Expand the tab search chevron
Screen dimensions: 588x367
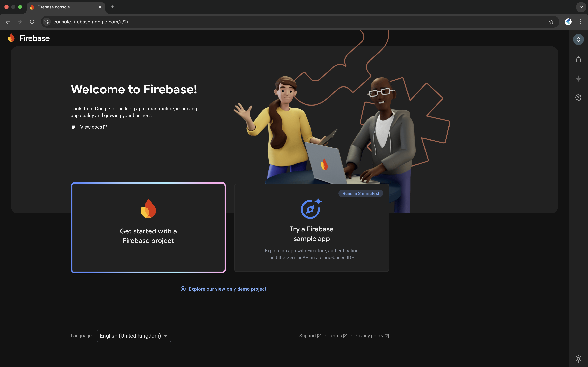click(x=581, y=7)
